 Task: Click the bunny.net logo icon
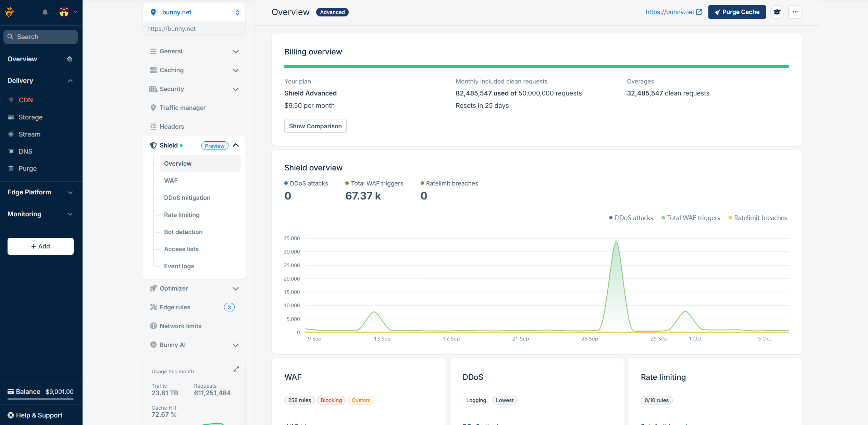pyautogui.click(x=10, y=12)
